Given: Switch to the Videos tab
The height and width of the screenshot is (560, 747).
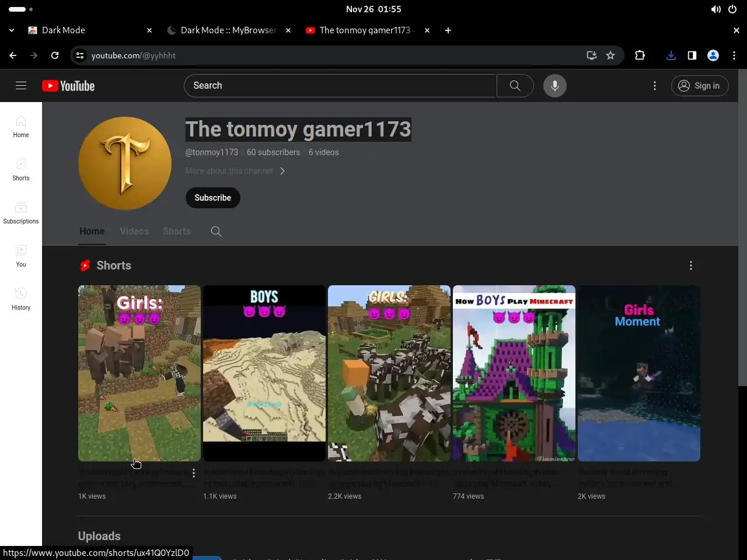Looking at the screenshot, I should [134, 231].
